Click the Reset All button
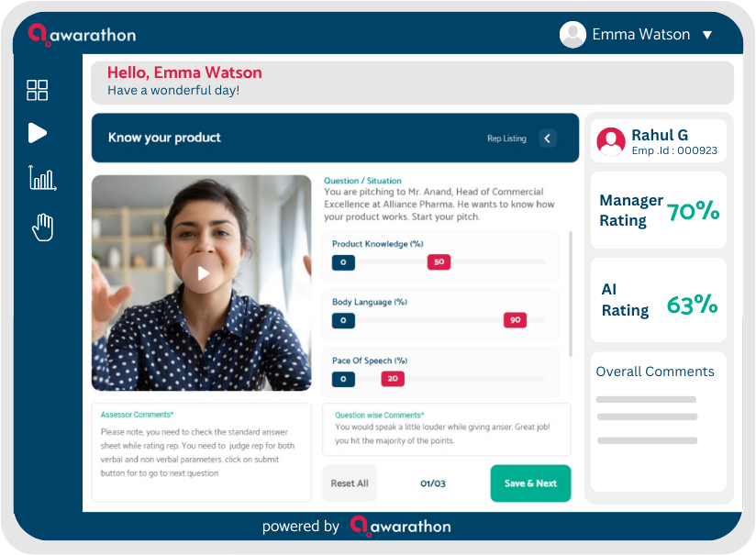This screenshot has width=756, height=555. (350, 483)
